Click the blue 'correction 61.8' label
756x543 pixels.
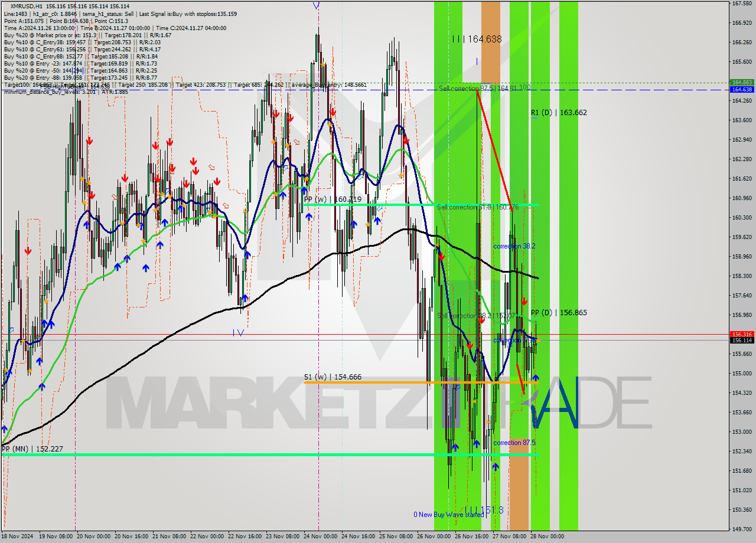514,341
